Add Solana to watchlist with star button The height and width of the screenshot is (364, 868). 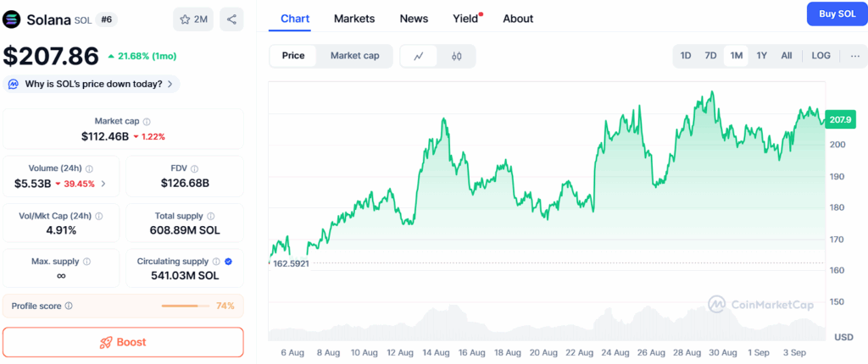(x=193, y=19)
